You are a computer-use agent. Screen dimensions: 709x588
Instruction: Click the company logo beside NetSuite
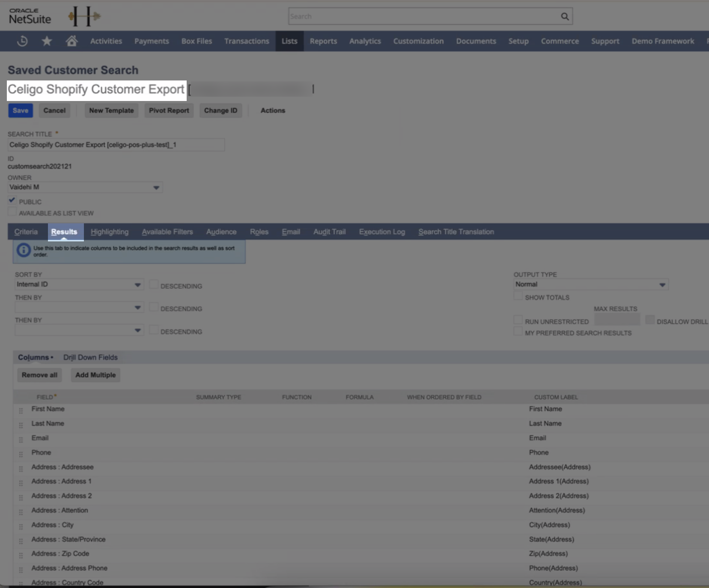[x=84, y=16]
